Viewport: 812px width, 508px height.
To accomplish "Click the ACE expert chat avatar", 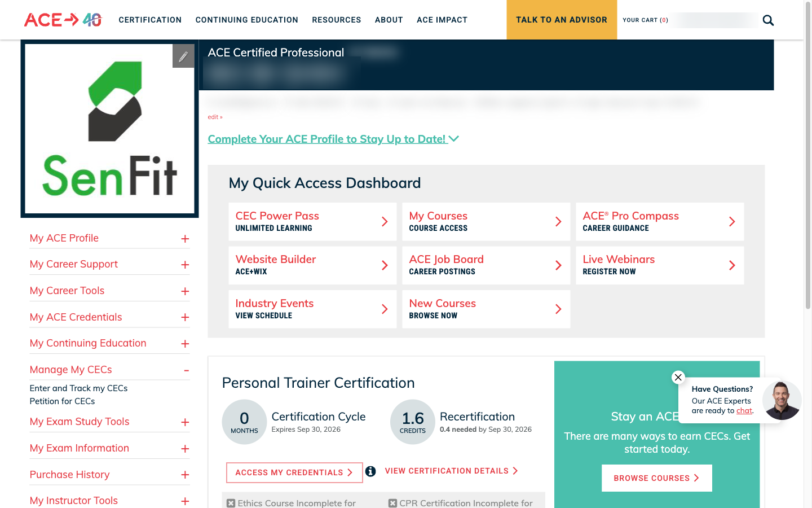I will pos(782,400).
